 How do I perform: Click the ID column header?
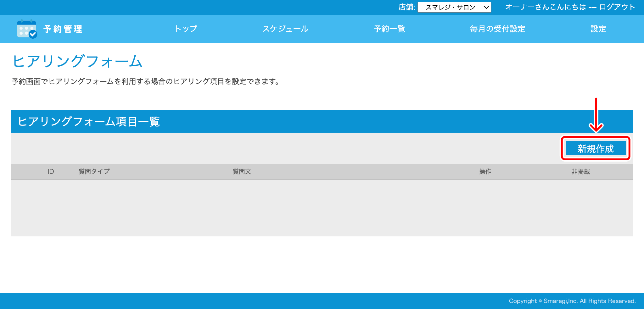[x=51, y=172]
